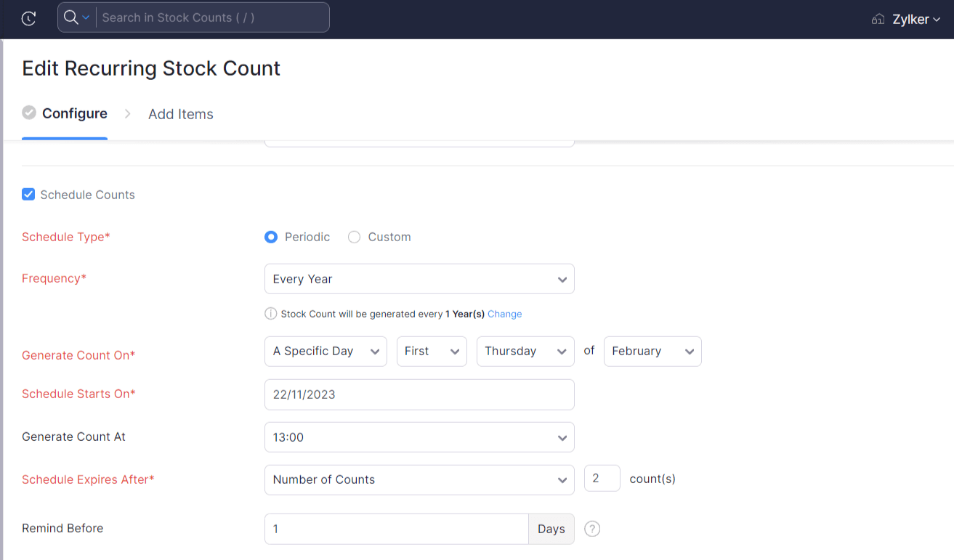Click the Days unit button beside Remind Before
This screenshot has width=954, height=560.
[x=551, y=529]
